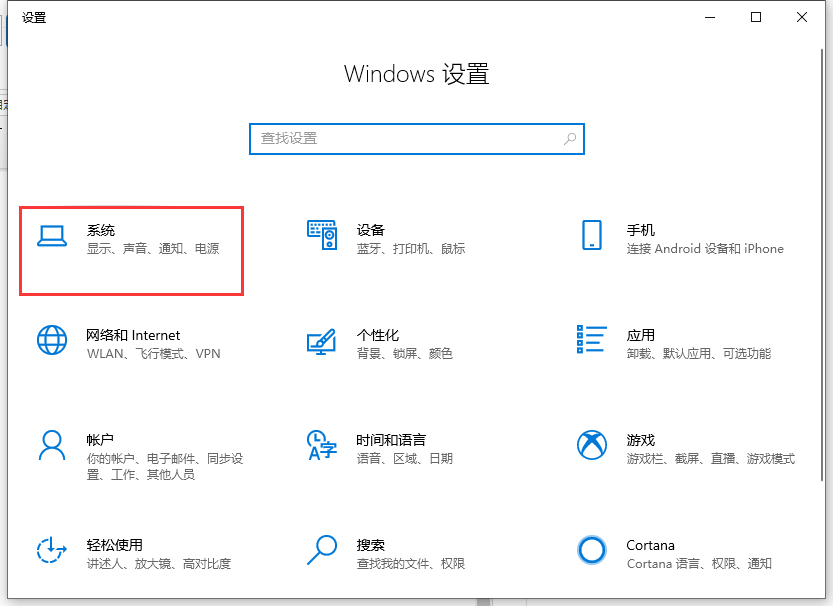Select the 系统 category title

(x=101, y=230)
